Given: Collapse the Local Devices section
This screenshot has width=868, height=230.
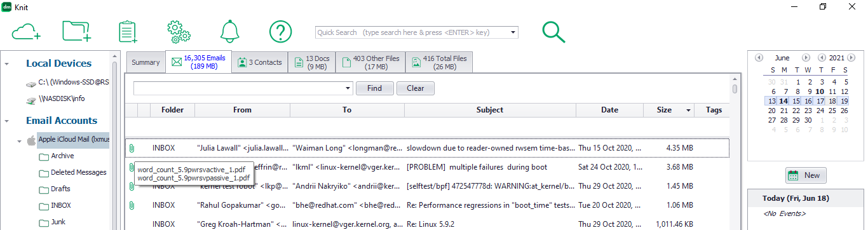Looking at the screenshot, I should click(6, 64).
